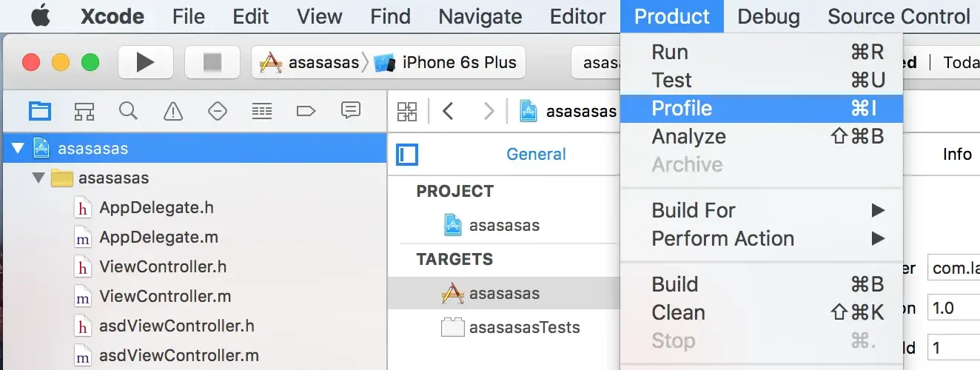Viewport: 980px width, 370px height.
Task: Open the Project navigator folder icon
Action: (x=40, y=111)
